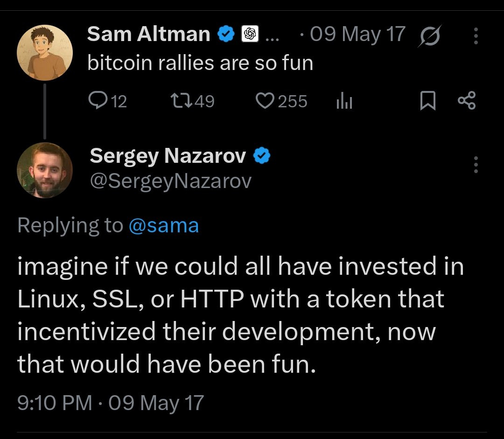Click the OpenAI affiliation badge
Screen dimensions: 504x439
click(x=250, y=34)
